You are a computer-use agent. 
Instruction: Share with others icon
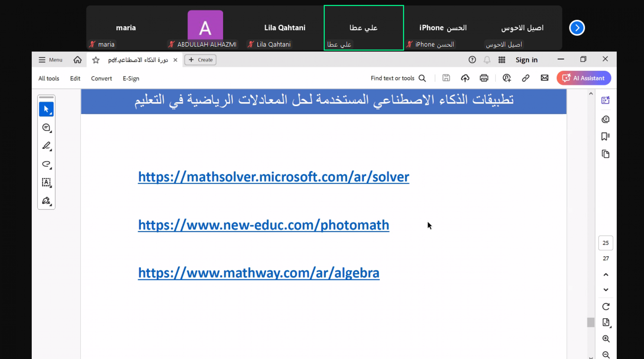(x=507, y=78)
